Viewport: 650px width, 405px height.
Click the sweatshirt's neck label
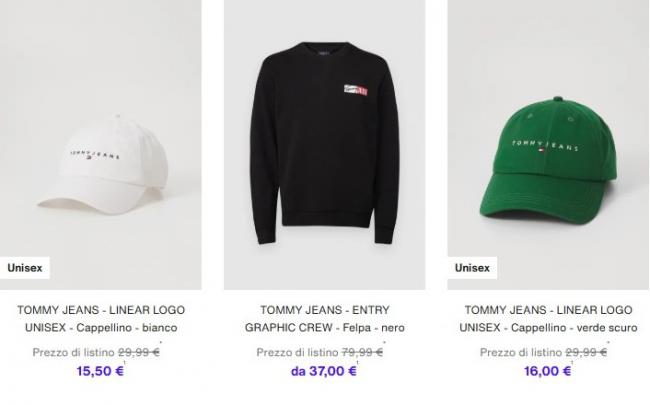point(324,53)
